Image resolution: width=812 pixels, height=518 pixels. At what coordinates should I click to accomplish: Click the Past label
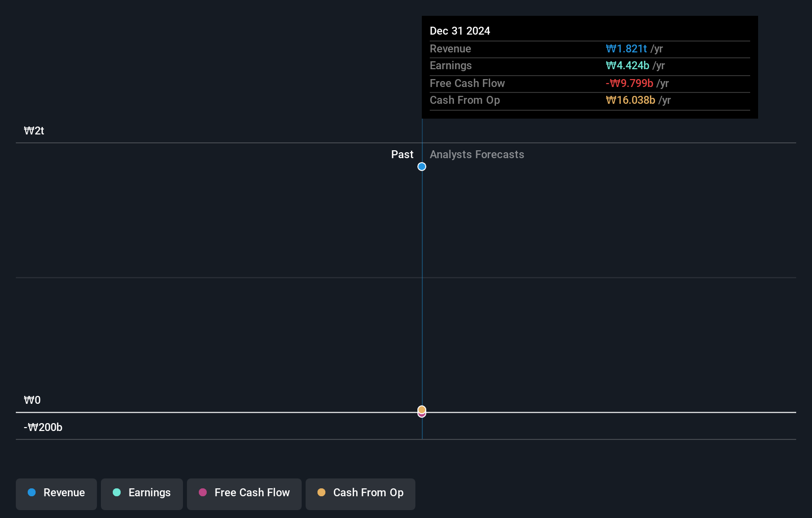click(402, 155)
